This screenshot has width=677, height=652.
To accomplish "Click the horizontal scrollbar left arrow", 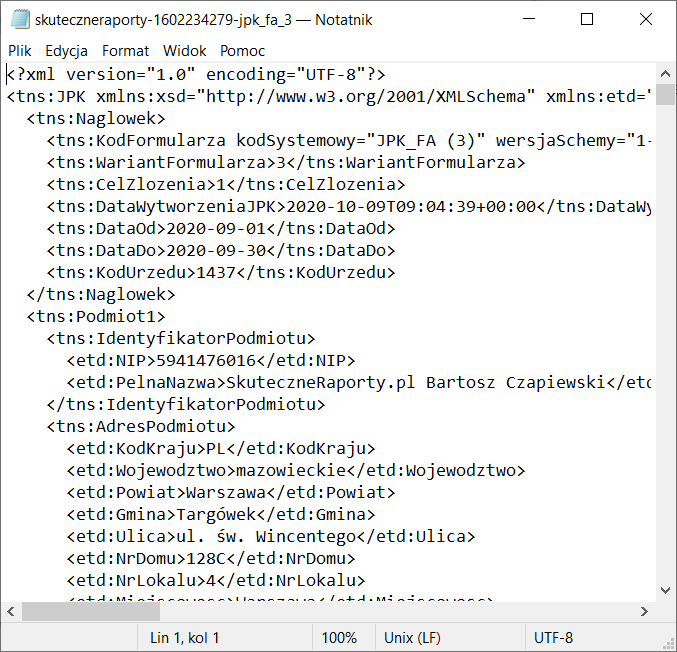I will 11,611.
